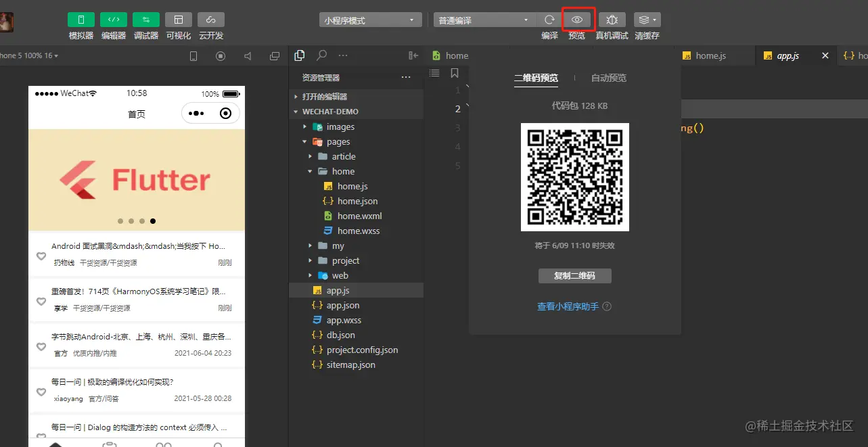Click the 预览 eye preview icon
This screenshot has height=447, width=868.
pyautogui.click(x=577, y=20)
